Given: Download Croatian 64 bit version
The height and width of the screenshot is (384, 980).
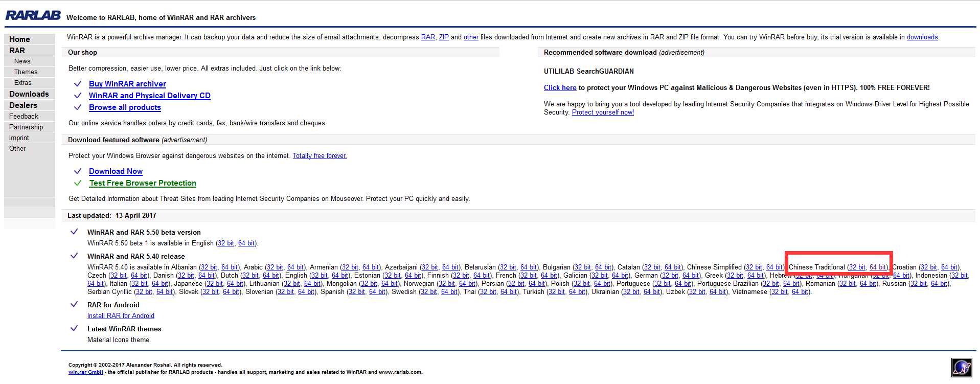Looking at the screenshot, I should click(949, 267).
